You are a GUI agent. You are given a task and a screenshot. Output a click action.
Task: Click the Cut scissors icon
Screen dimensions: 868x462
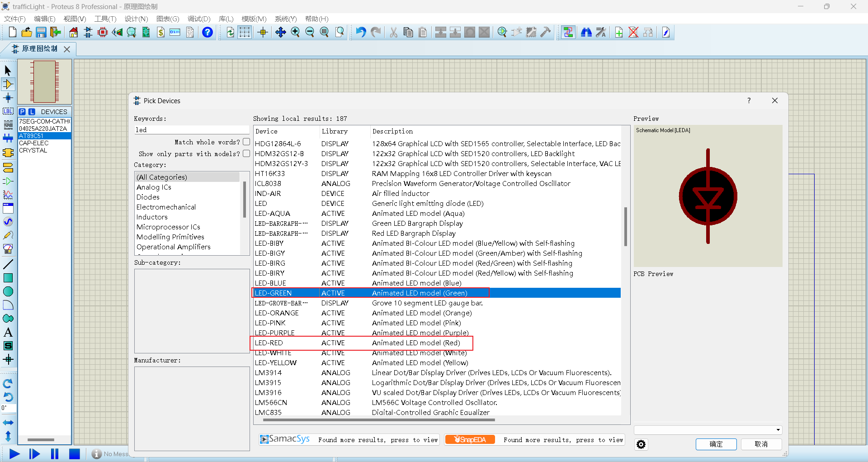393,32
